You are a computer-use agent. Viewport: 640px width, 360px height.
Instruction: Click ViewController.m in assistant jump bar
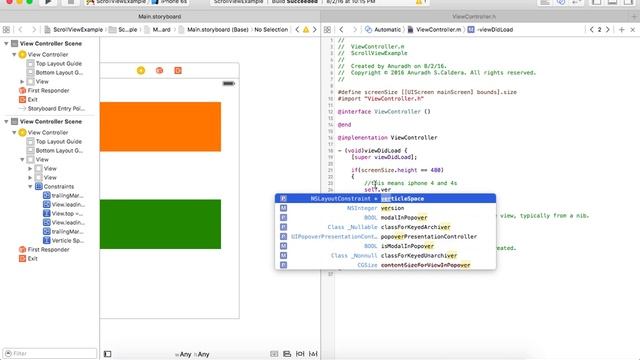[434, 30]
